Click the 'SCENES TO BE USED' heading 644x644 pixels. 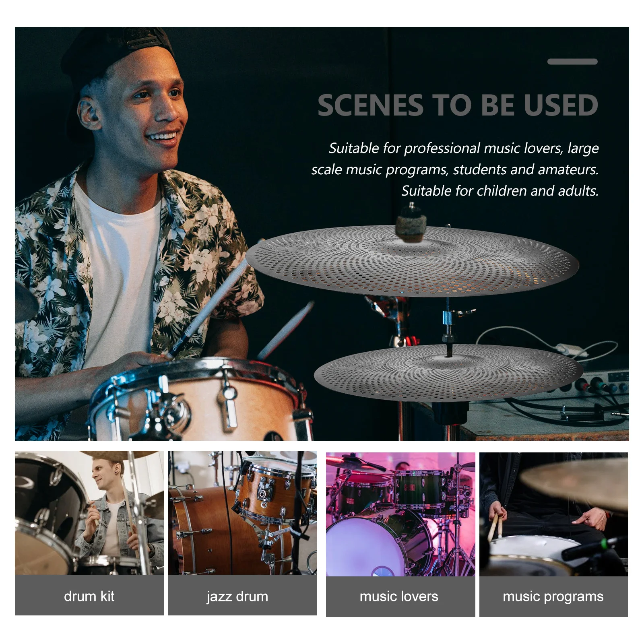coord(458,105)
